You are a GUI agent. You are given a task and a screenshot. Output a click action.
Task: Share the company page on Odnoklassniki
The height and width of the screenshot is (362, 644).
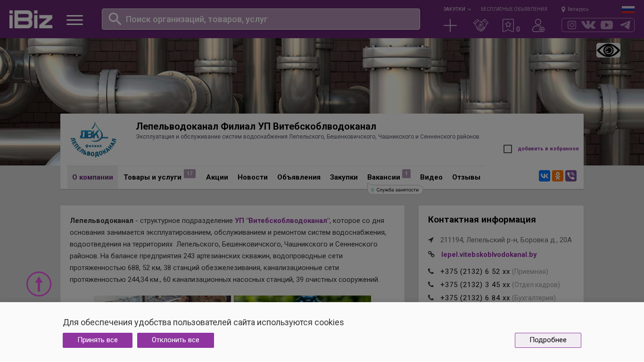click(x=558, y=176)
